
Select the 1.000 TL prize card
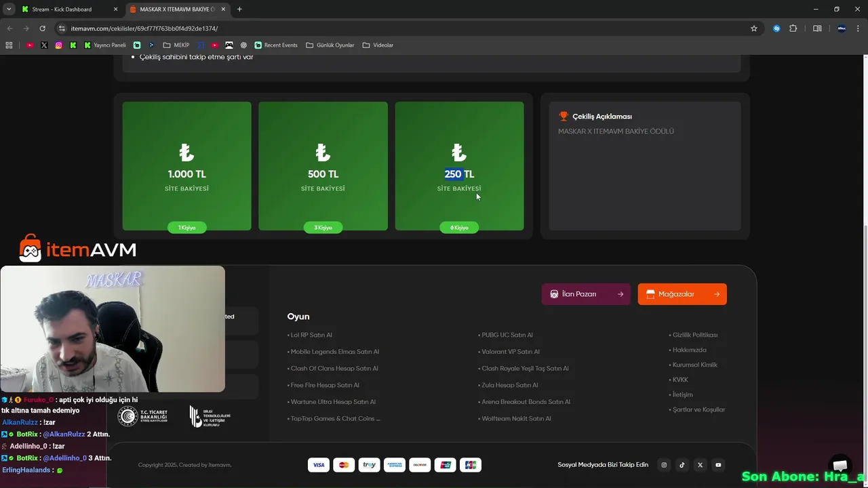coord(186,166)
